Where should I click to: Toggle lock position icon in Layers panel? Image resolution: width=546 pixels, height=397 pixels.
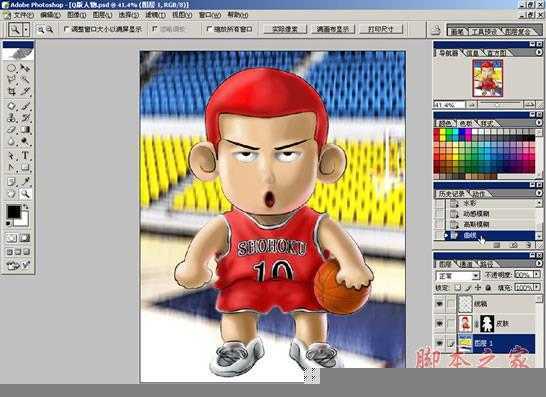coord(478,288)
